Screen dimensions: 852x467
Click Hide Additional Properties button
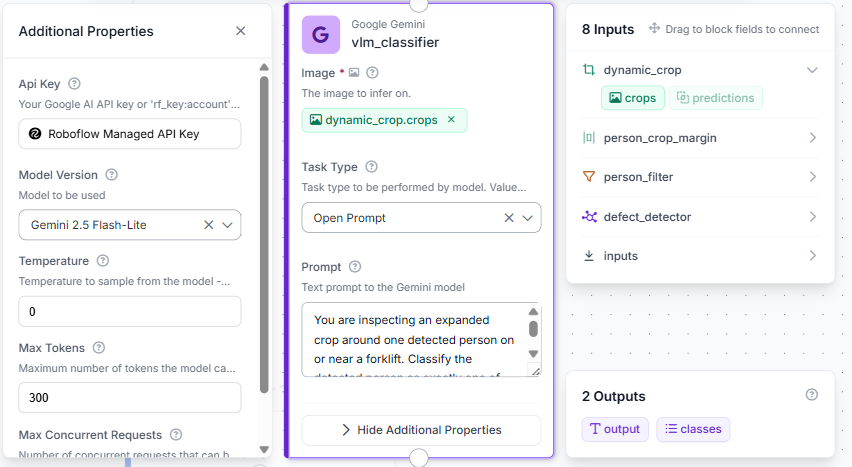(421, 430)
